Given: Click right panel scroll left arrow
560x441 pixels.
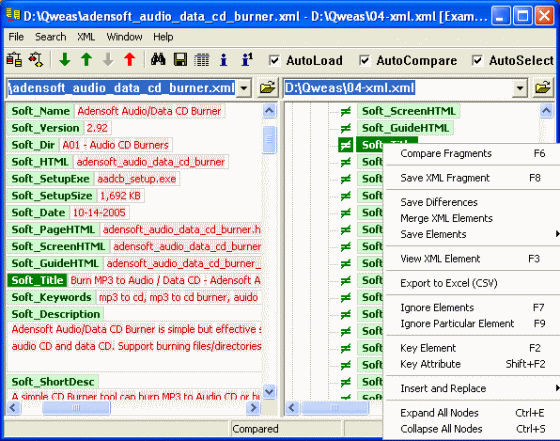Looking at the screenshot, I should click(292, 407).
